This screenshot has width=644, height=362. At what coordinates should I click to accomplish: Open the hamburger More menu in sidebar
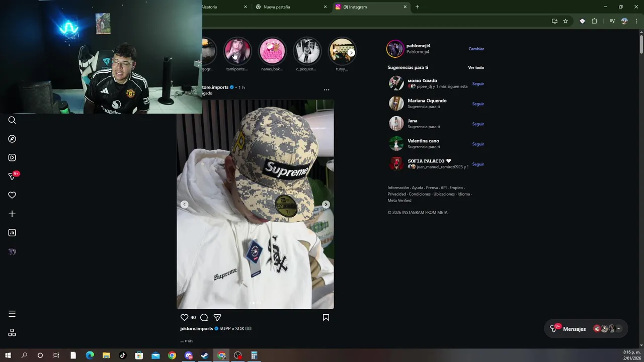coord(12,314)
